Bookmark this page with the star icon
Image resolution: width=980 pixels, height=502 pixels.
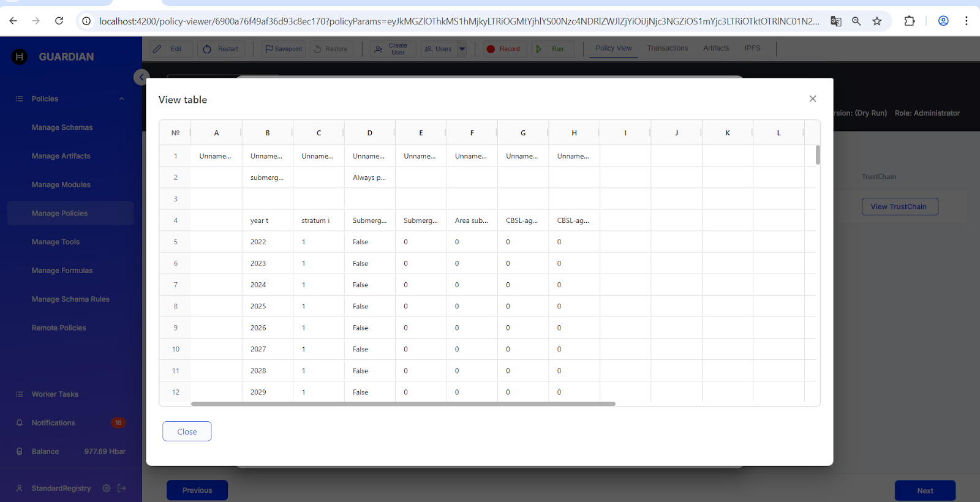point(877,21)
